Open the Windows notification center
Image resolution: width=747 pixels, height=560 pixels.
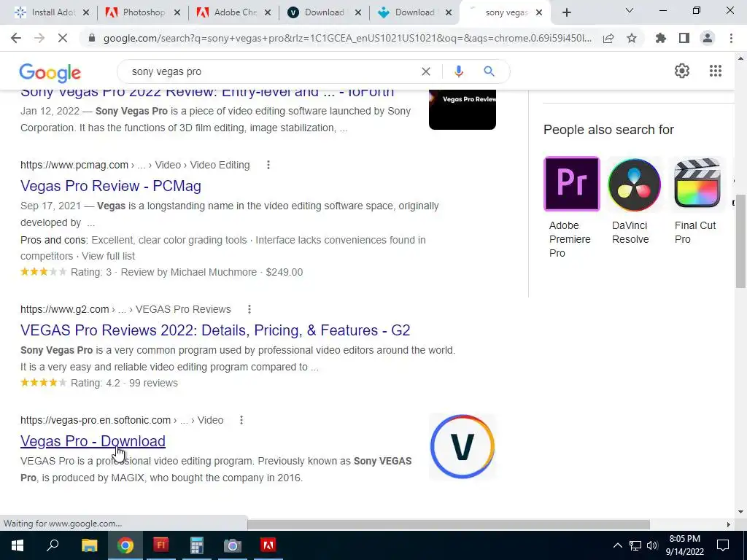723,545
